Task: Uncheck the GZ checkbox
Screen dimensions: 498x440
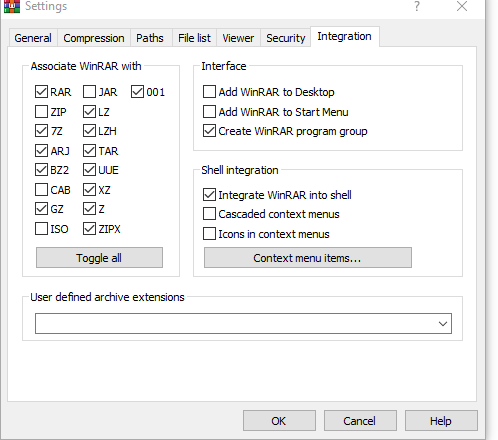Action: pos(41,209)
